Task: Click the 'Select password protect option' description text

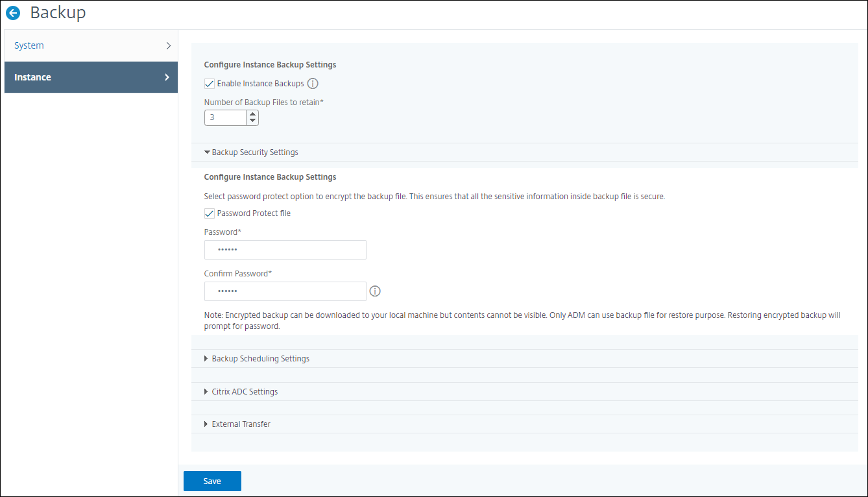Action: pyautogui.click(x=435, y=197)
